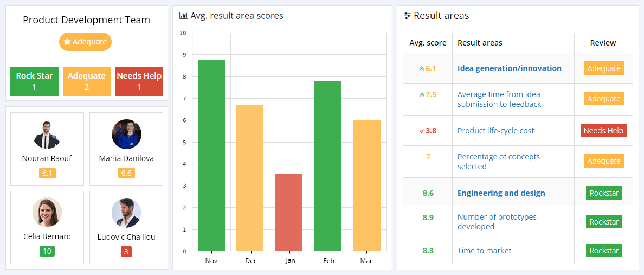Open Mariia Danilova's avatar
Viewport: 644px width, 275px height.
126,135
